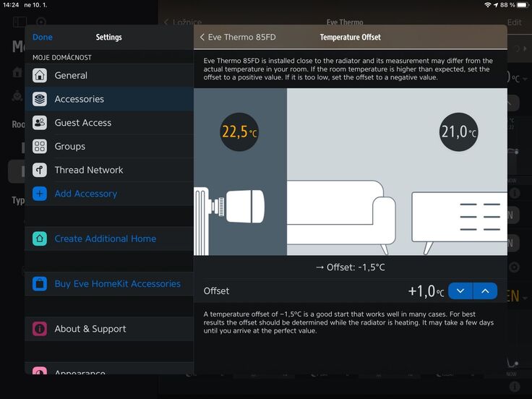
Task: Go back to Eve Thermo 85FD
Action: tap(238, 37)
